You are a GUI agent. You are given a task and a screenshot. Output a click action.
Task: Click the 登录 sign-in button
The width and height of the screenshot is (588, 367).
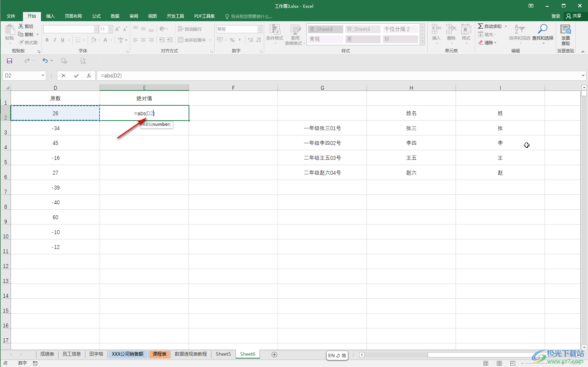point(556,16)
